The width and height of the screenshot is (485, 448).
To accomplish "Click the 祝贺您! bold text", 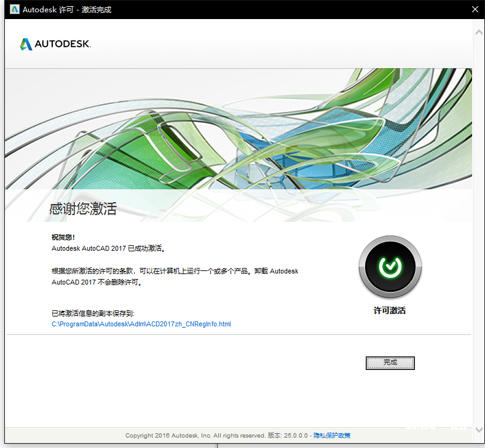I will 63,237.
